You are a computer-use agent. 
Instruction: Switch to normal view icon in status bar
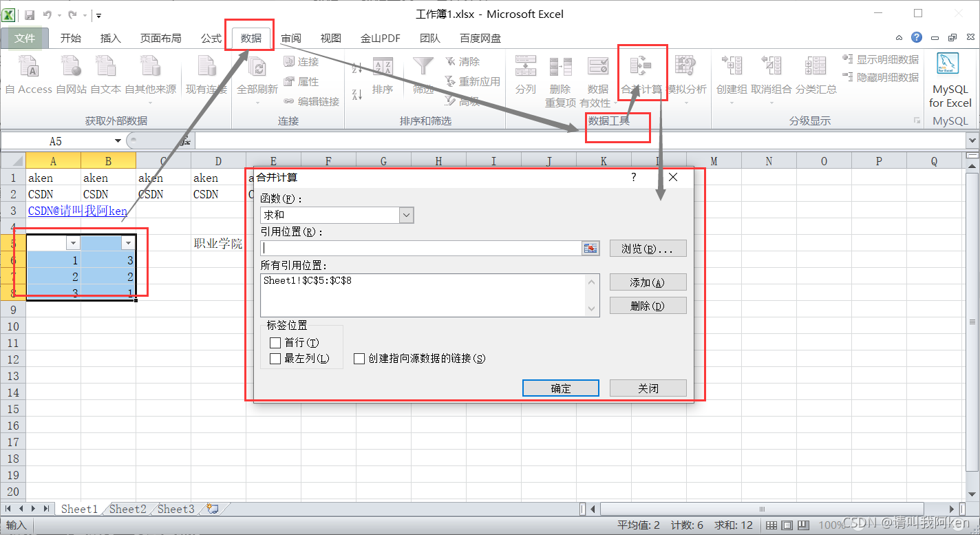click(x=773, y=525)
